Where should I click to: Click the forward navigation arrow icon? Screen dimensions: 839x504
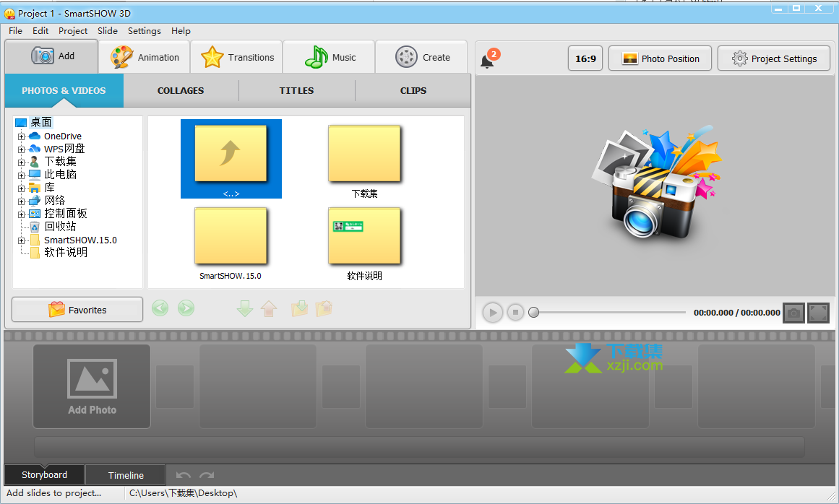coord(186,308)
